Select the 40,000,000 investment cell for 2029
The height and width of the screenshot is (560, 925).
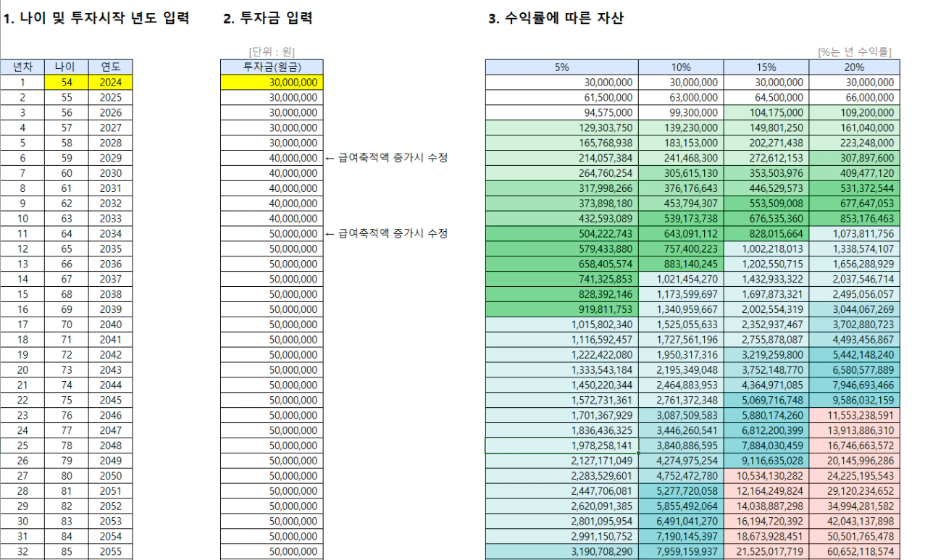click(x=269, y=158)
